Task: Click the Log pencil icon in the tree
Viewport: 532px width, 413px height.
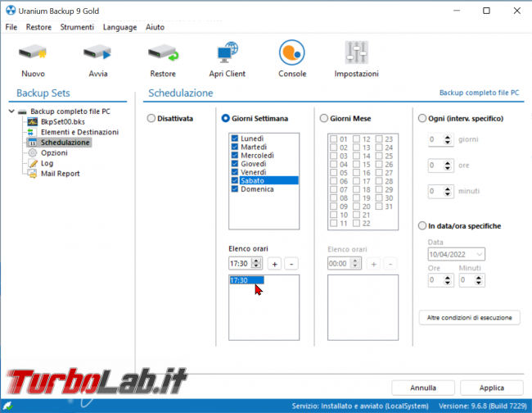Action: tap(33, 163)
